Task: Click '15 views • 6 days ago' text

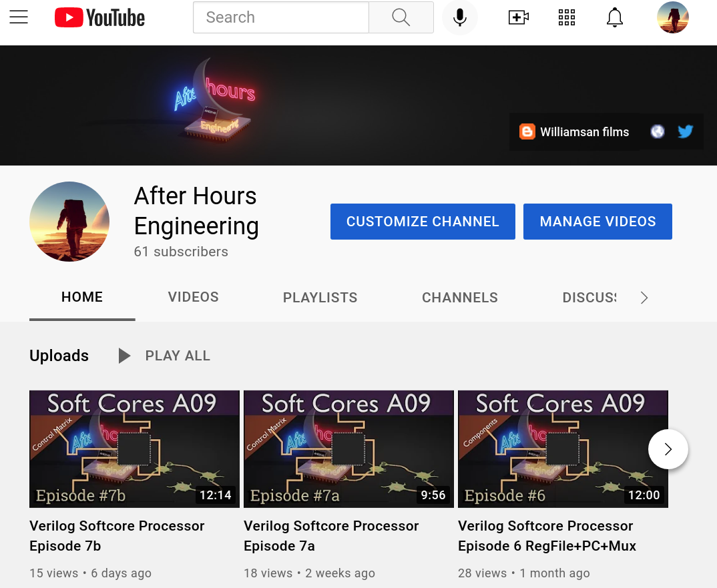Action: tap(90, 573)
